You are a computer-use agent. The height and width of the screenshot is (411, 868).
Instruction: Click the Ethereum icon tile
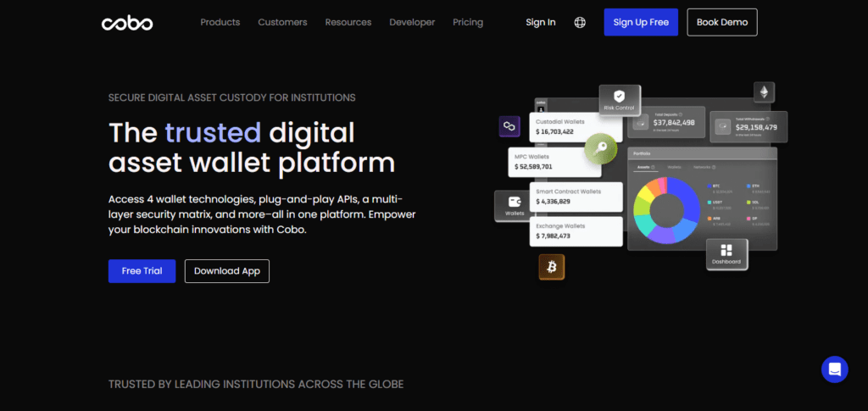pos(764,92)
